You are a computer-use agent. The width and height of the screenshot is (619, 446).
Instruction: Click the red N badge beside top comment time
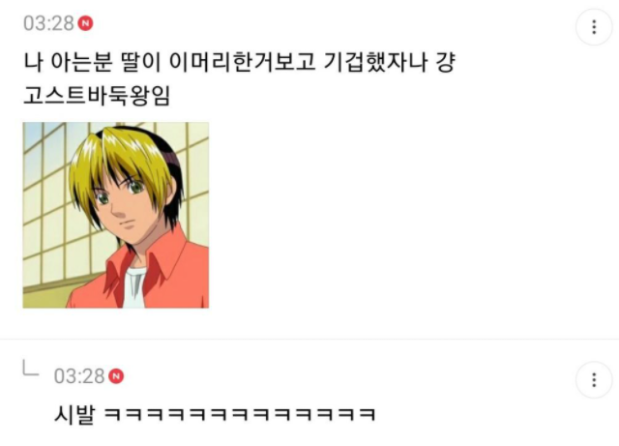(85, 23)
